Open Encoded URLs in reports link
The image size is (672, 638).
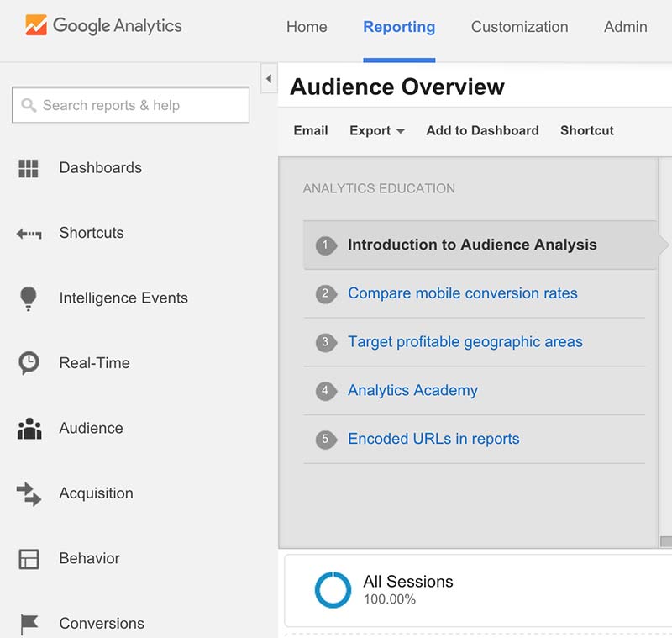point(433,439)
